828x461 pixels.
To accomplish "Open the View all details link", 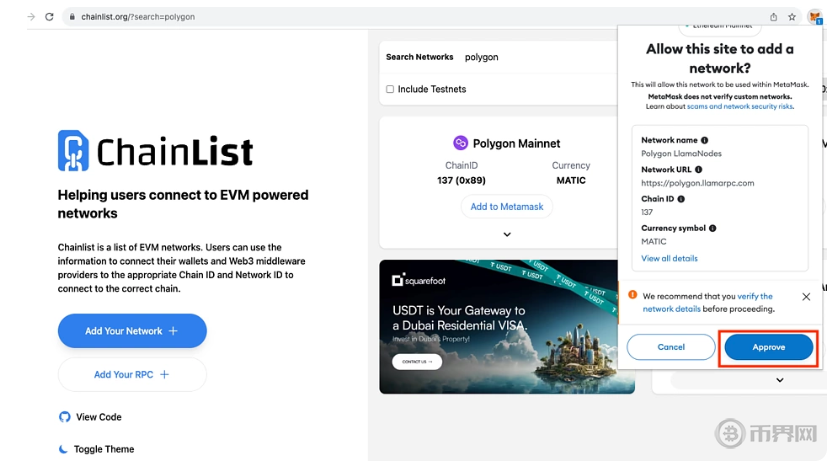I will [x=669, y=258].
